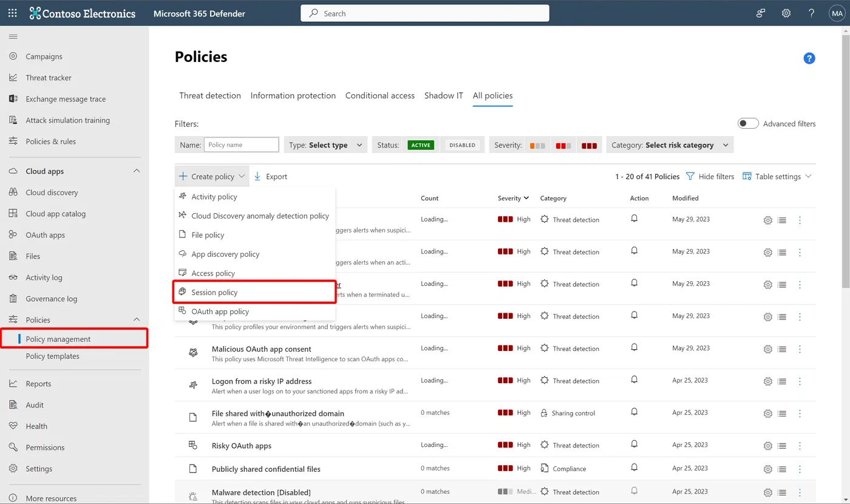Click the Export button

(270, 176)
